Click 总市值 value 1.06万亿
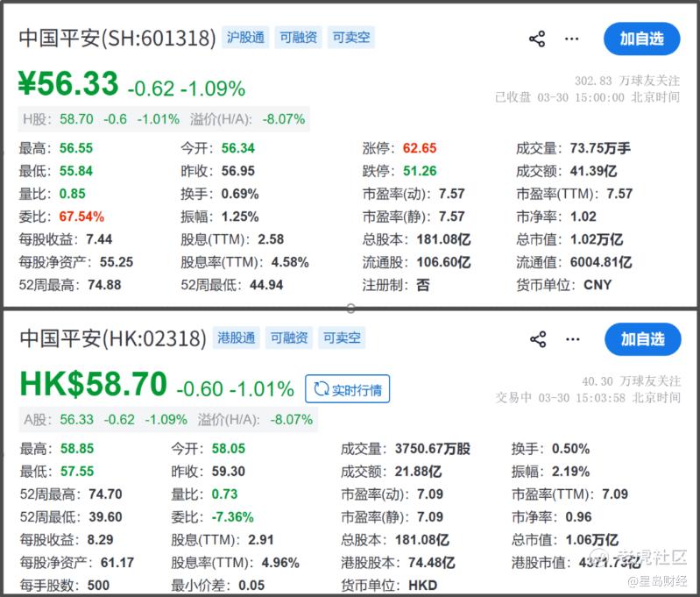The width and height of the screenshot is (700, 597). [x=592, y=540]
